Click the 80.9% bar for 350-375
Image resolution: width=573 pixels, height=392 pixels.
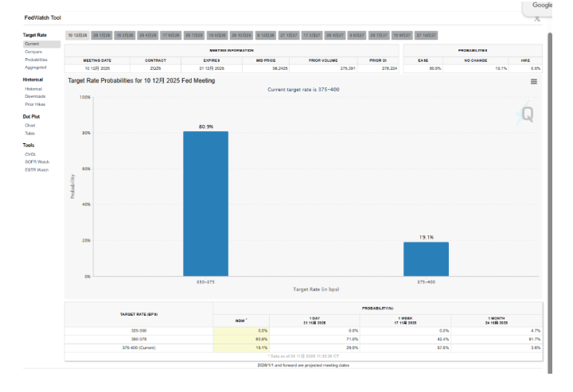coord(205,203)
